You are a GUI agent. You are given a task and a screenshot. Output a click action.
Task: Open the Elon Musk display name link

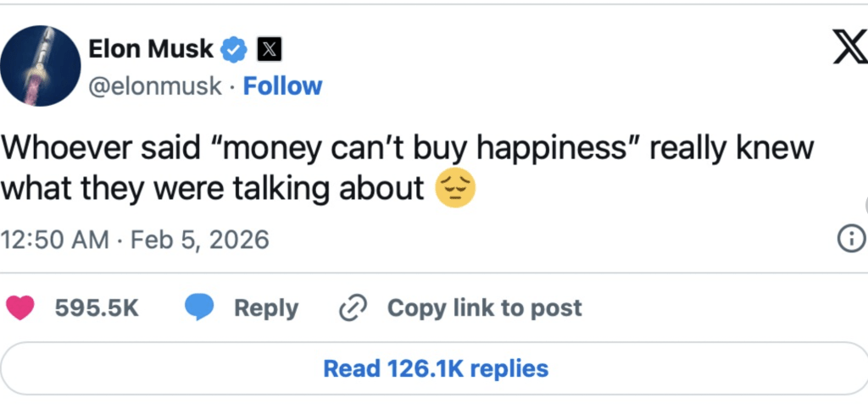tap(149, 50)
